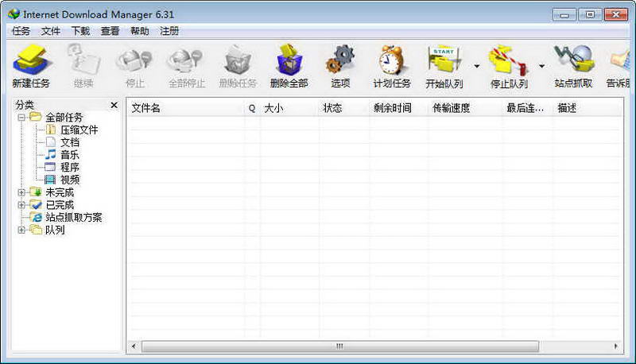Open the 停止队列 dropdown arrow

pos(541,66)
